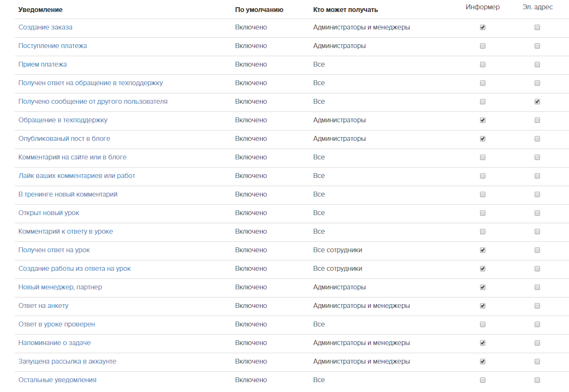Open the "Напоминание о задаче" link

pos(55,342)
